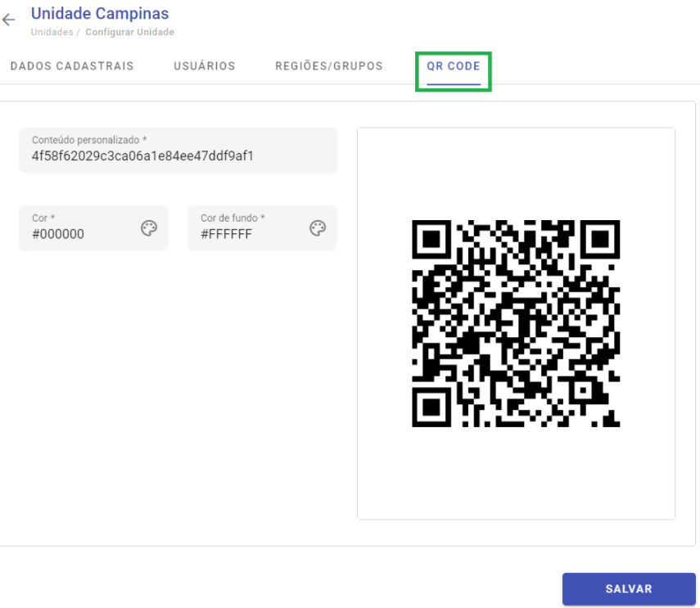Click the generated QR code image
The image size is (700, 608).
[x=516, y=323]
